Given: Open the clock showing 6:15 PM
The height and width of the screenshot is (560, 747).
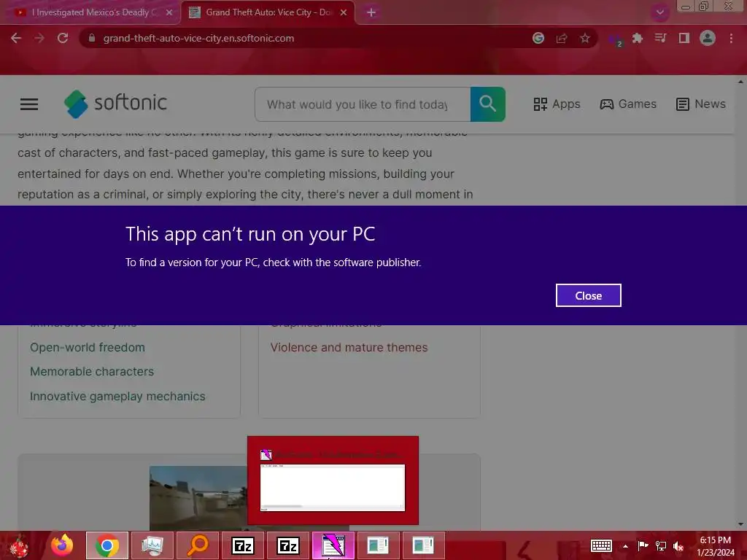Looking at the screenshot, I should coord(716,545).
